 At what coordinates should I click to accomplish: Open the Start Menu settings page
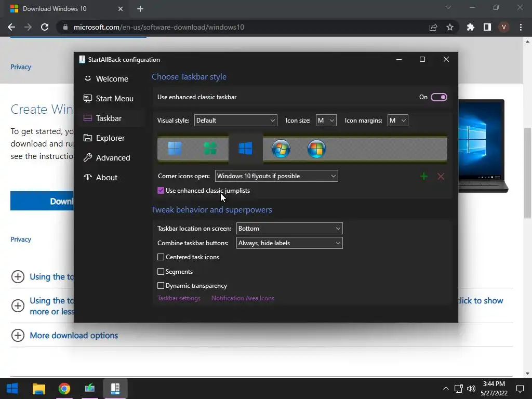click(112, 98)
